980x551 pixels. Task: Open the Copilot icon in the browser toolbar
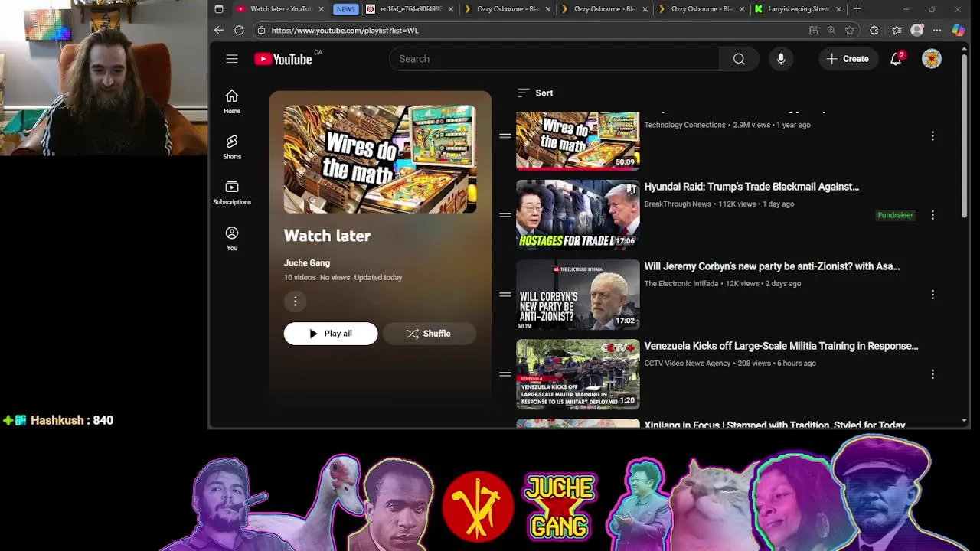[x=958, y=31]
